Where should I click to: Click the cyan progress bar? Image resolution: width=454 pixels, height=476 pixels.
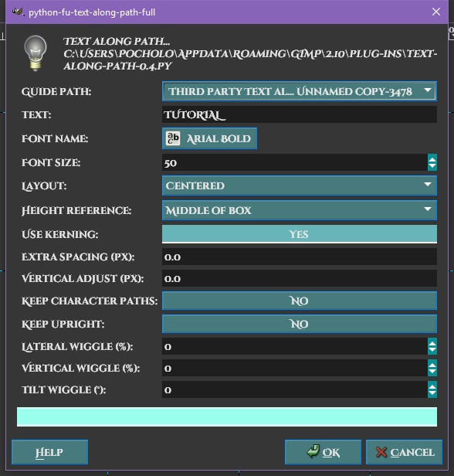point(227,416)
